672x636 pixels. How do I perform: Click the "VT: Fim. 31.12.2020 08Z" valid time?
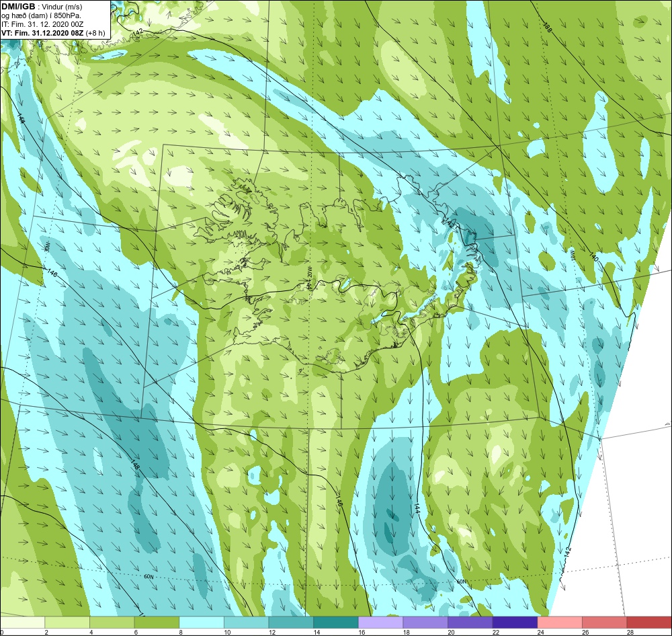[42, 33]
